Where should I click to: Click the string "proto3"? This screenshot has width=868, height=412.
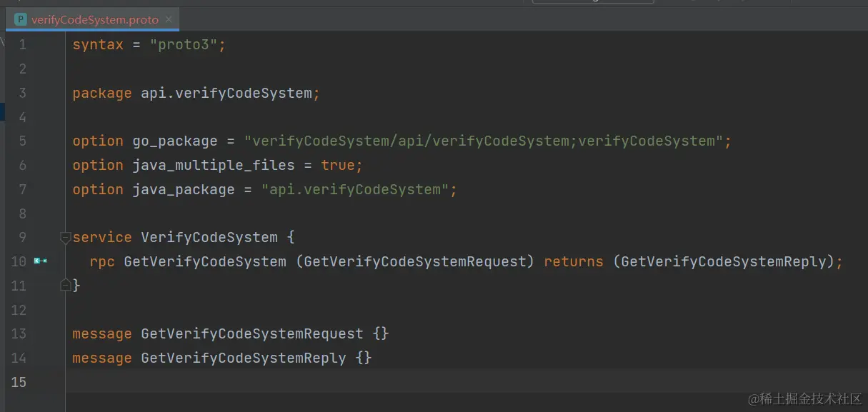point(184,44)
